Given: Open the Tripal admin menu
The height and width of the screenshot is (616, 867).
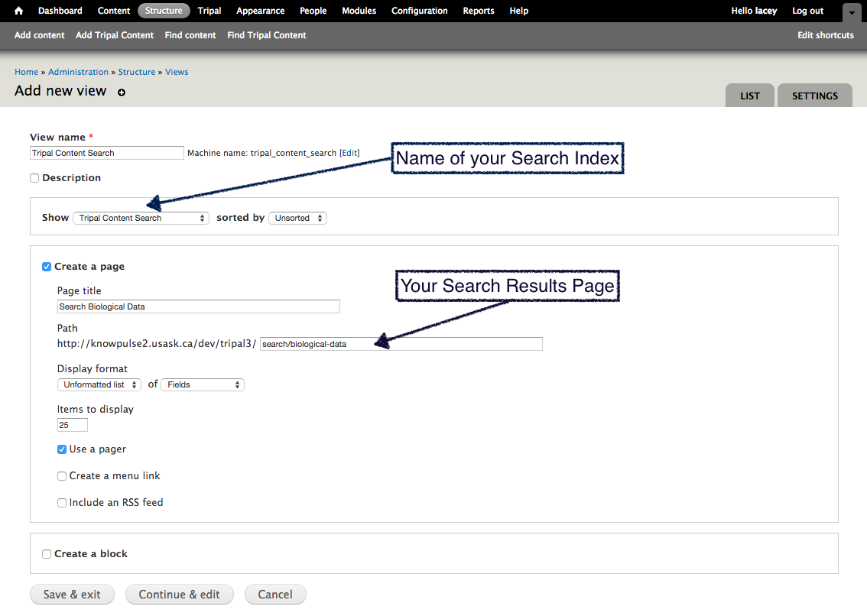Looking at the screenshot, I should pos(209,11).
